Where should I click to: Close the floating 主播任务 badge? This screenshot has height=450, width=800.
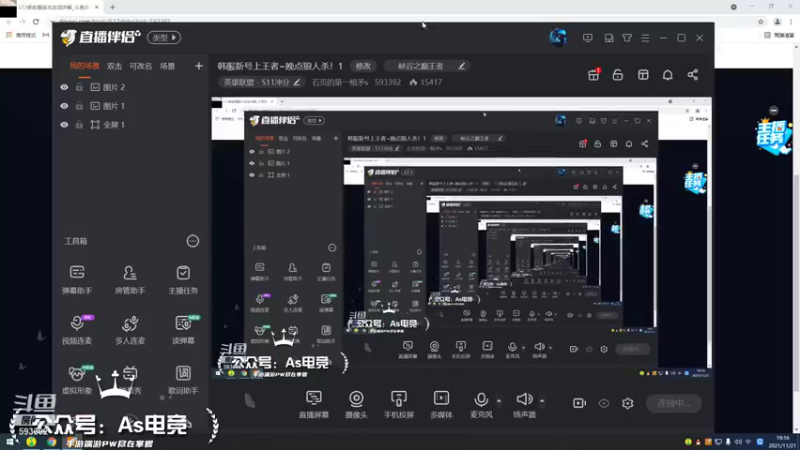[773, 110]
